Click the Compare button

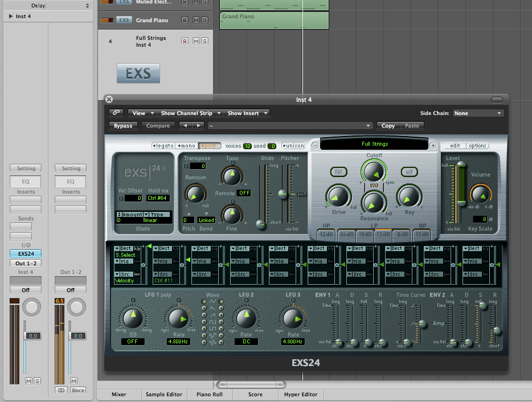tap(158, 125)
